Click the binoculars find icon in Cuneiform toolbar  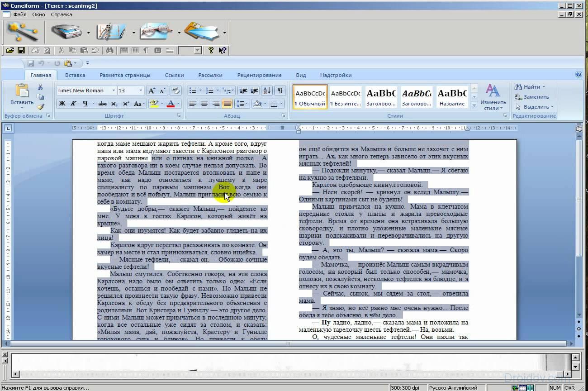click(109, 51)
